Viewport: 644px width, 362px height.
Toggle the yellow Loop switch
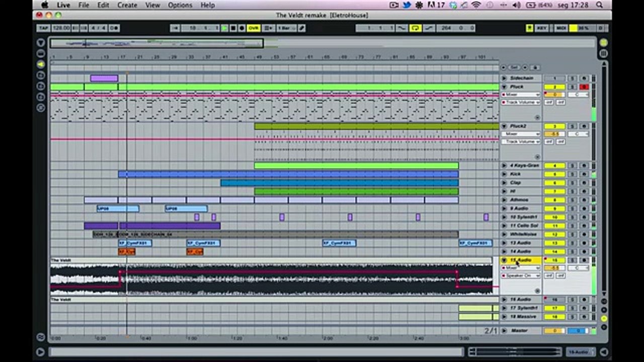point(416,28)
